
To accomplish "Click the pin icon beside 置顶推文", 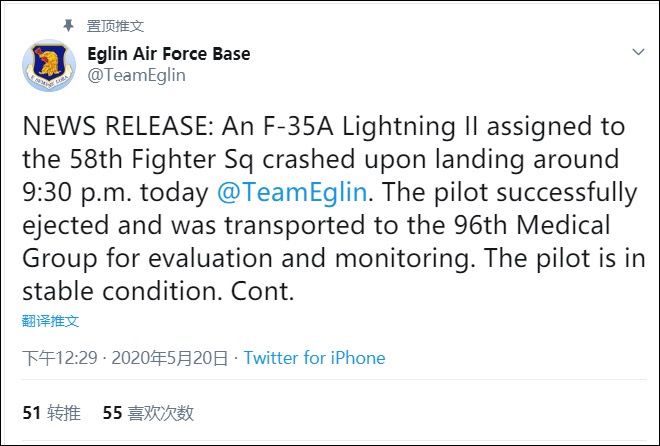I will pos(69,24).
